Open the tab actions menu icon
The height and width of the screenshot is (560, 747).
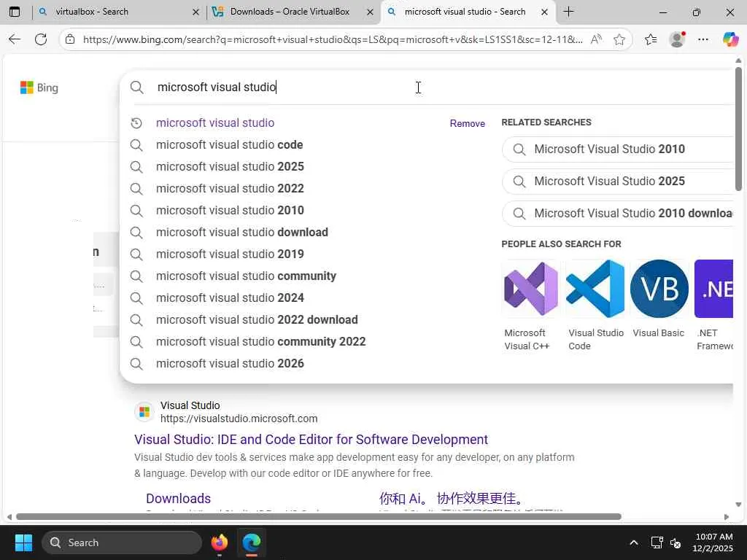click(15, 12)
